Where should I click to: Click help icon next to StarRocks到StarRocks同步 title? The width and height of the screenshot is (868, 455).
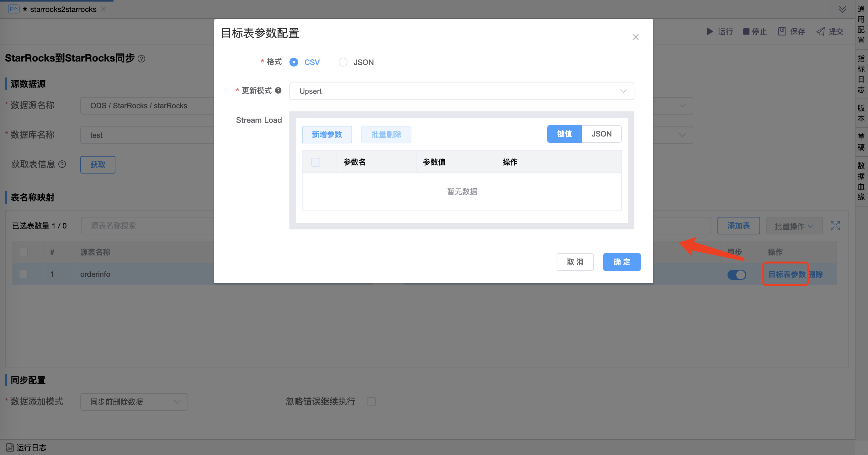tap(141, 59)
